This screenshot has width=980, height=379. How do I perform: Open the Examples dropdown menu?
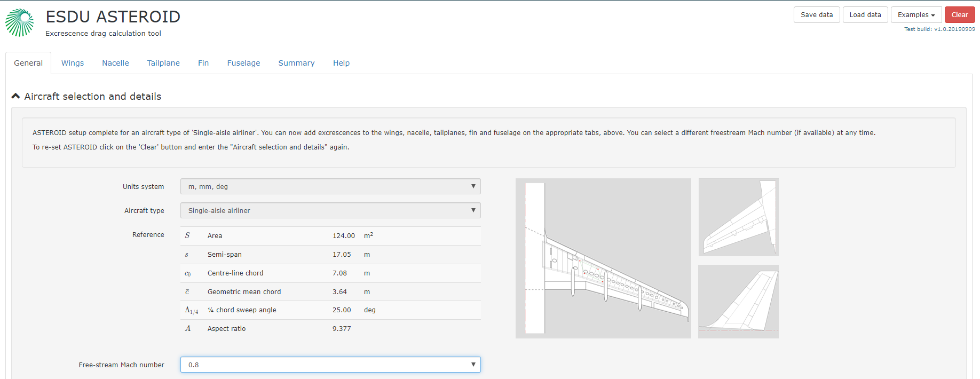pos(916,15)
